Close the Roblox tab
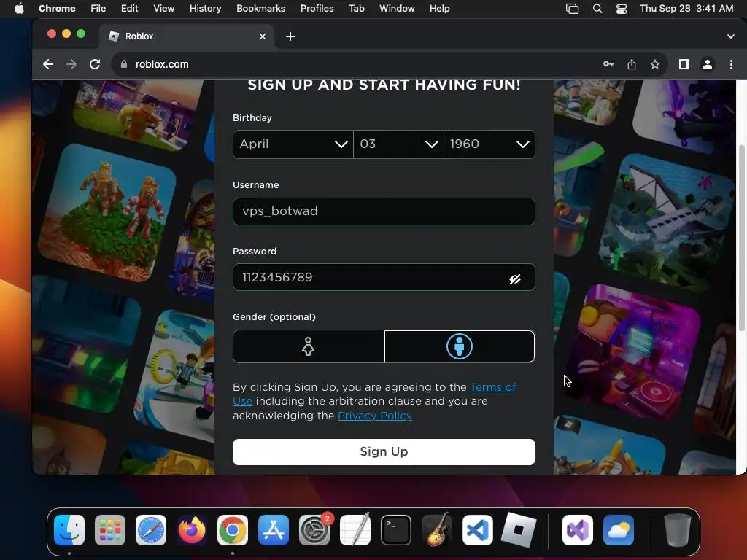 pos(263,36)
